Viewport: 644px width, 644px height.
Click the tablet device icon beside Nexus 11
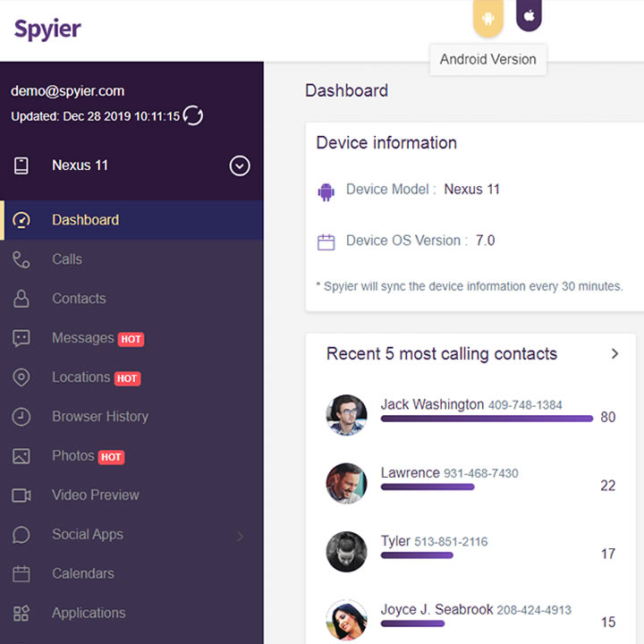coord(21,166)
